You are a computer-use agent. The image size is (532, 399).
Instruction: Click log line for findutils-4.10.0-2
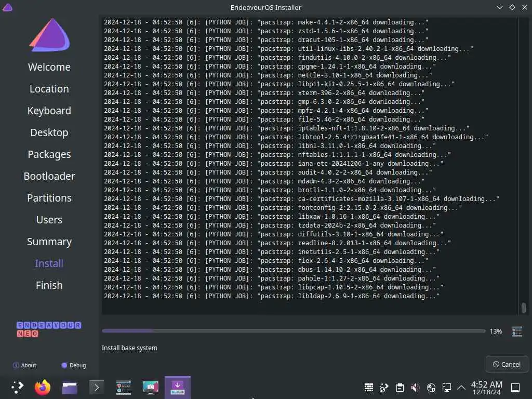pos(277,57)
